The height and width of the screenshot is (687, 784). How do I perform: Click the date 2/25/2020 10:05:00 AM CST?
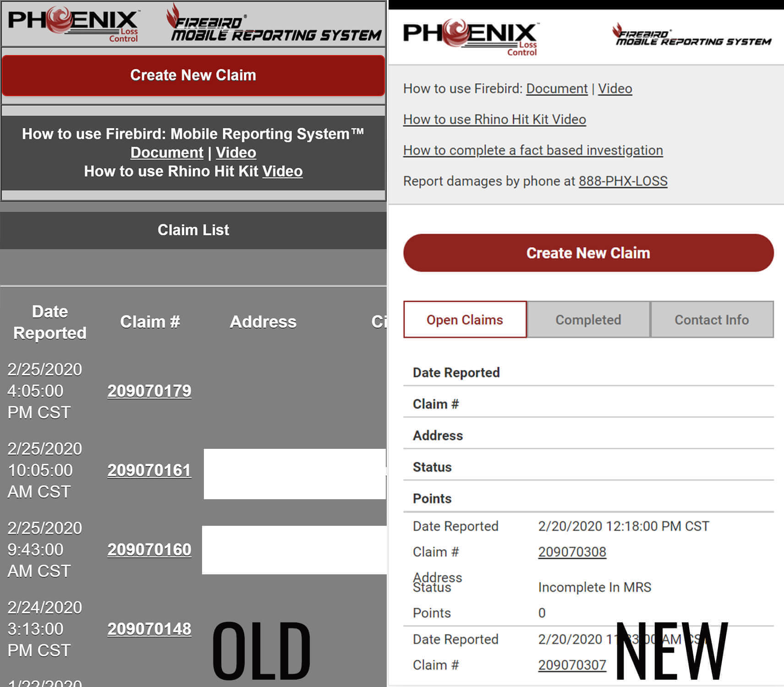[x=45, y=470]
